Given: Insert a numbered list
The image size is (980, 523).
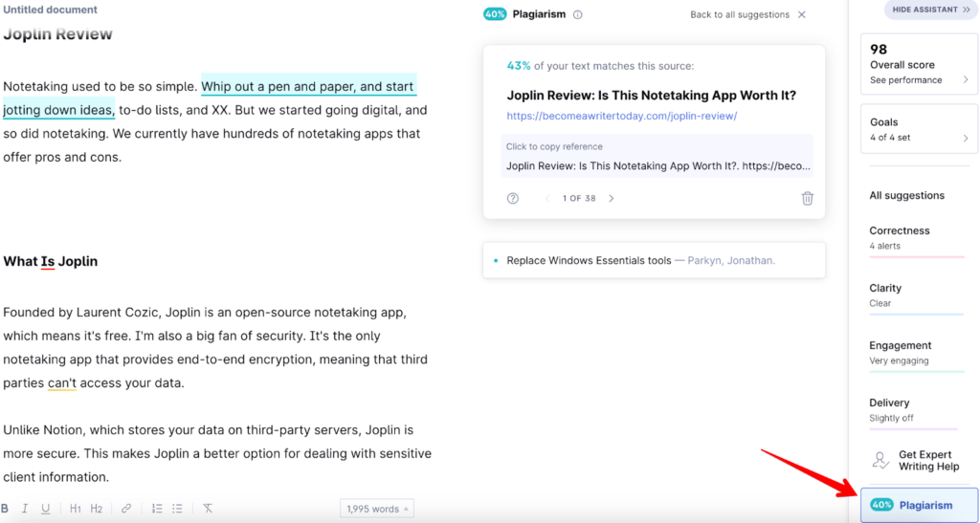Looking at the screenshot, I should pos(157,509).
